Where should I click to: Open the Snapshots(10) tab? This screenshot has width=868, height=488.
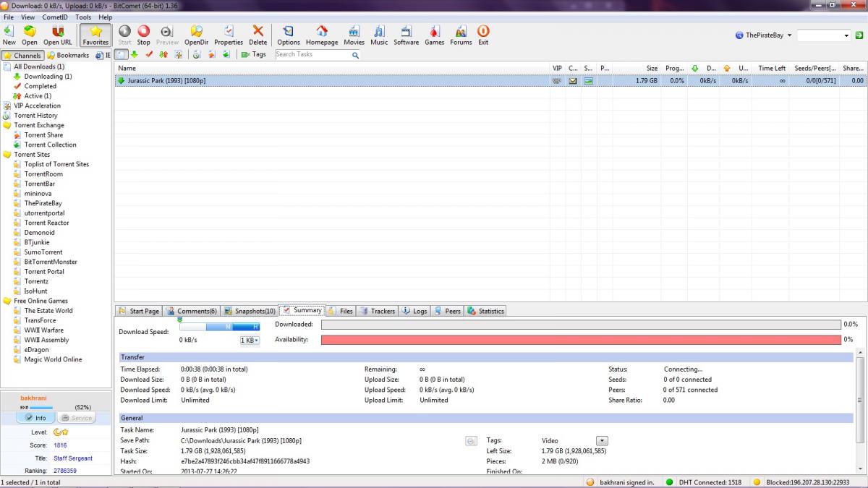click(x=250, y=311)
